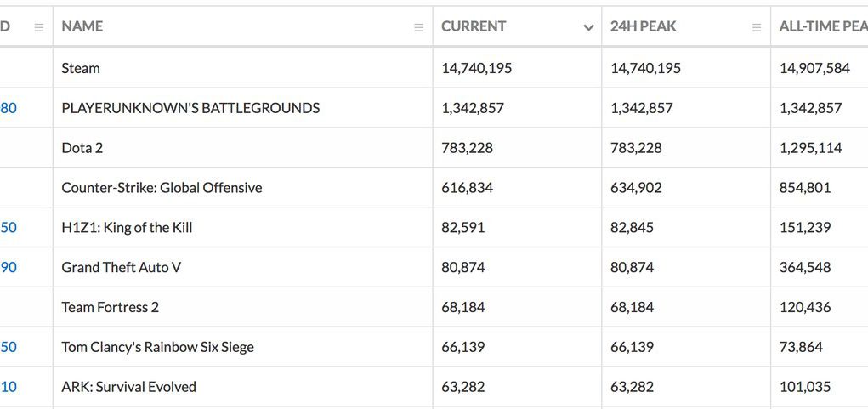Toggle CURRENT column sort arrow

[x=588, y=27]
